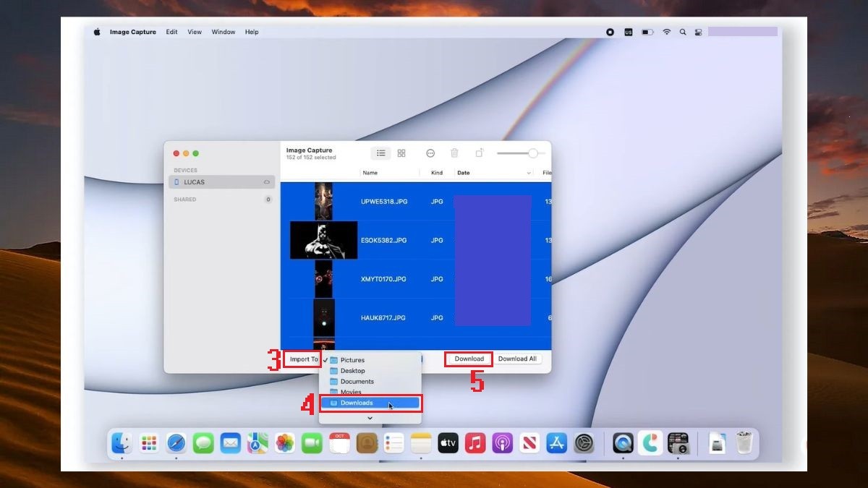This screenshot has width=868, height=488.
Task: Click the Import To label
Action: coord(303,359)
